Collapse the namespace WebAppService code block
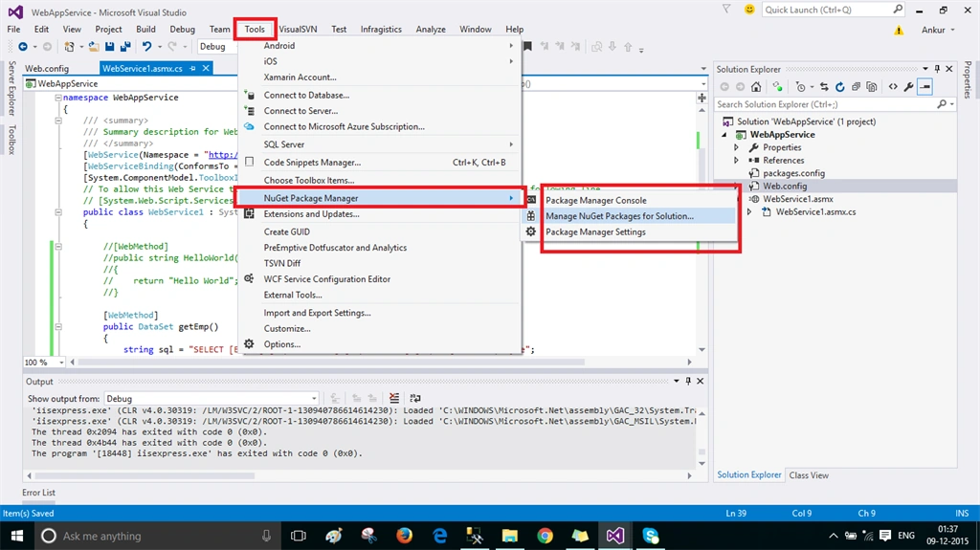Image resolution: width=980 pixels, height=550 pixels. pos(58,98)
